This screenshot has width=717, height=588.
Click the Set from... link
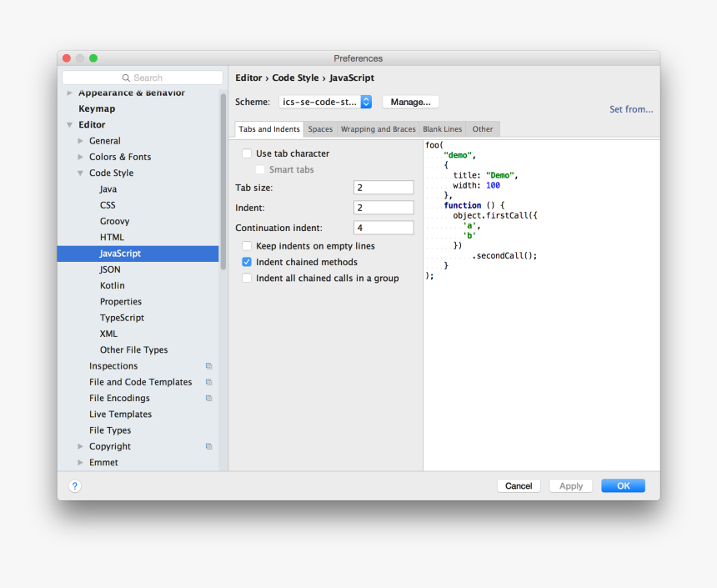coord(631,109)
